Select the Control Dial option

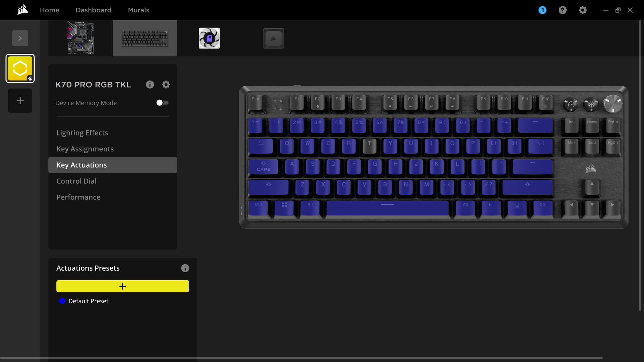point(77,181)
